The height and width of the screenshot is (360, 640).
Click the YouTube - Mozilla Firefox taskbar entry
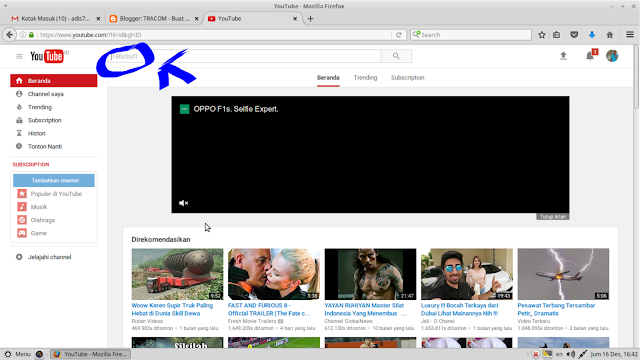[x=90, y=354]
